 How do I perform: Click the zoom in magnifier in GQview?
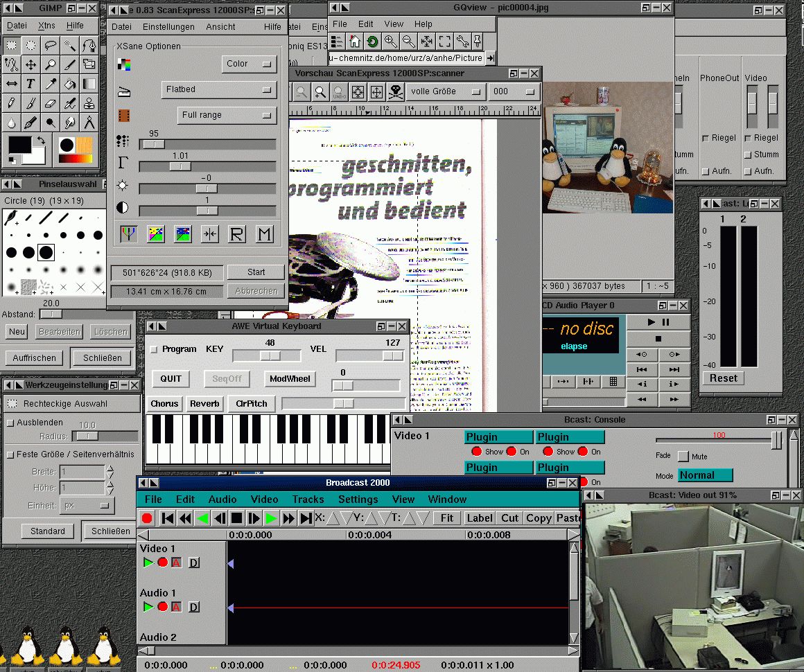pos(391,42)
